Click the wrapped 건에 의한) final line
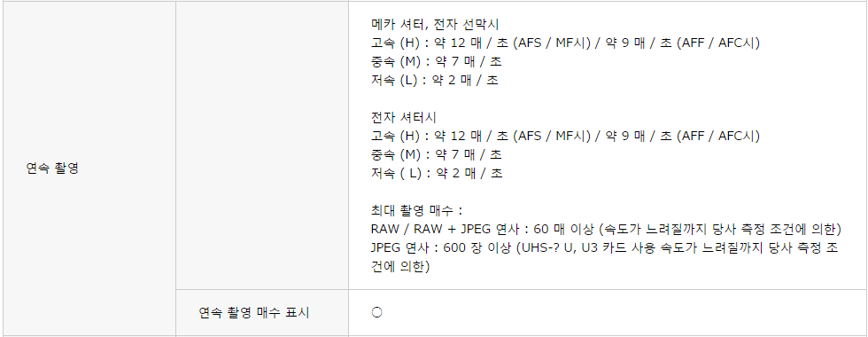 [399, 267]
